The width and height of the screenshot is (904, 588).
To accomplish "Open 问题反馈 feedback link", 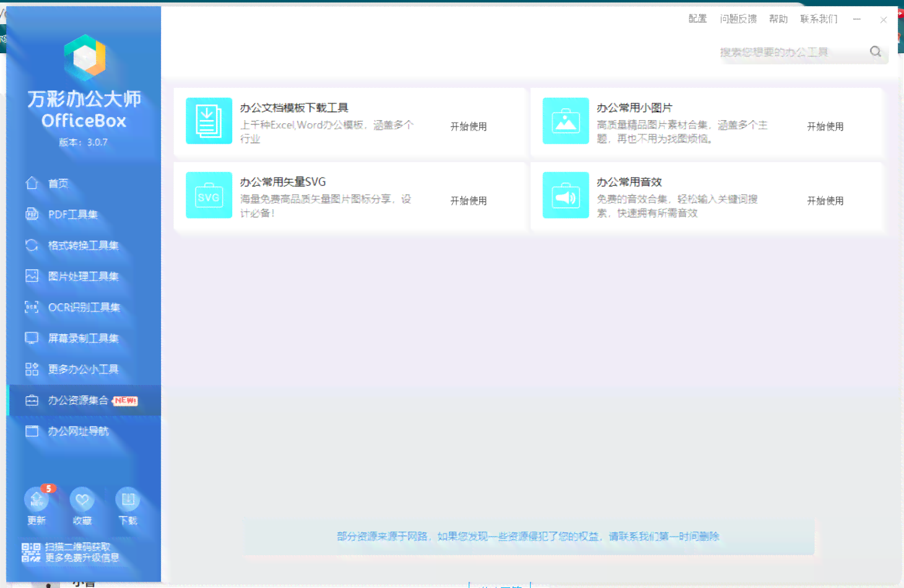I will click(x=738, y=19).
